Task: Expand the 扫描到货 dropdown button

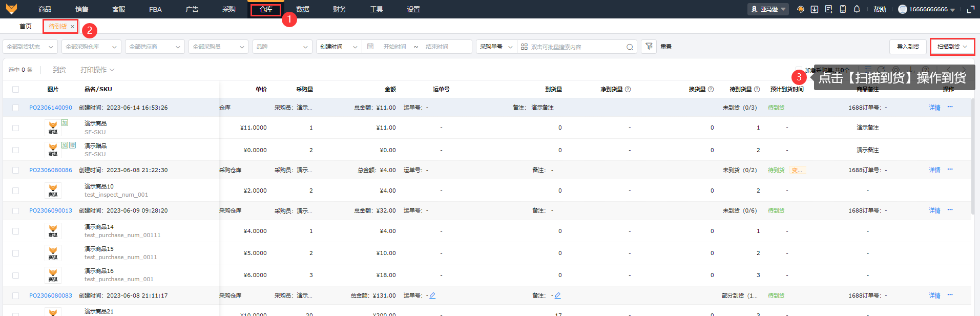Action: click(x=952, y=47)
